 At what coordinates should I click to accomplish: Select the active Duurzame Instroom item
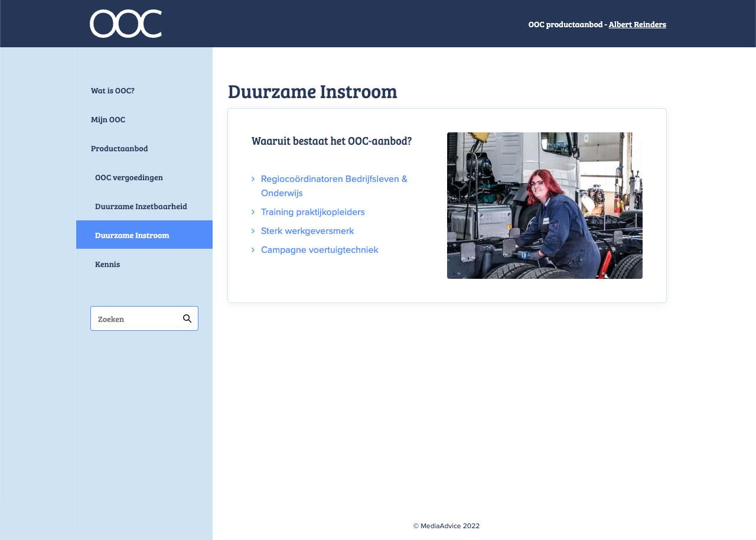[144, 235]
